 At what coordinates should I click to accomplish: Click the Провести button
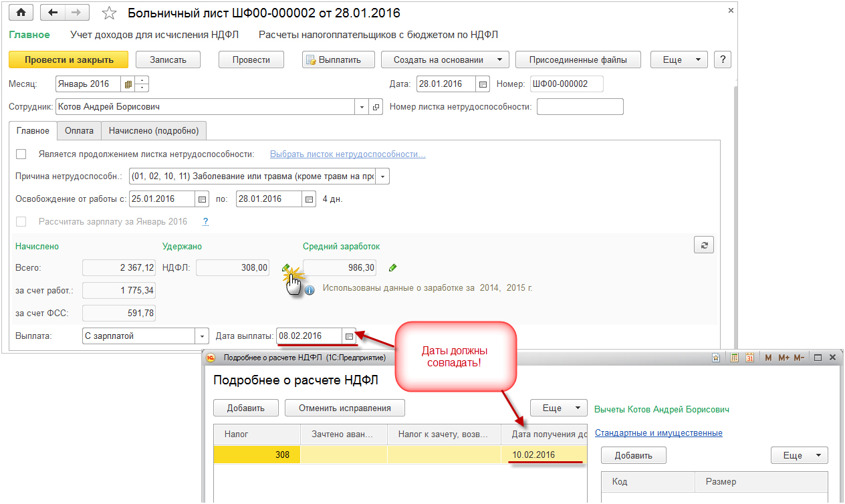point(251,59)
